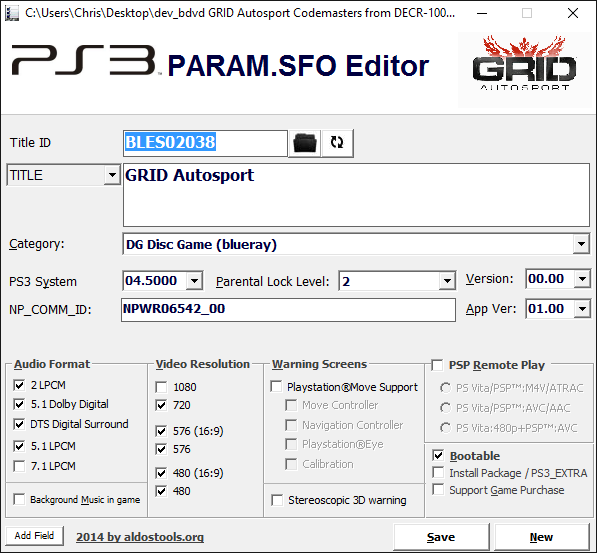Enable Support Game Purchase
Viewport: 597px width, 553px height.
[x=438, y=489]
